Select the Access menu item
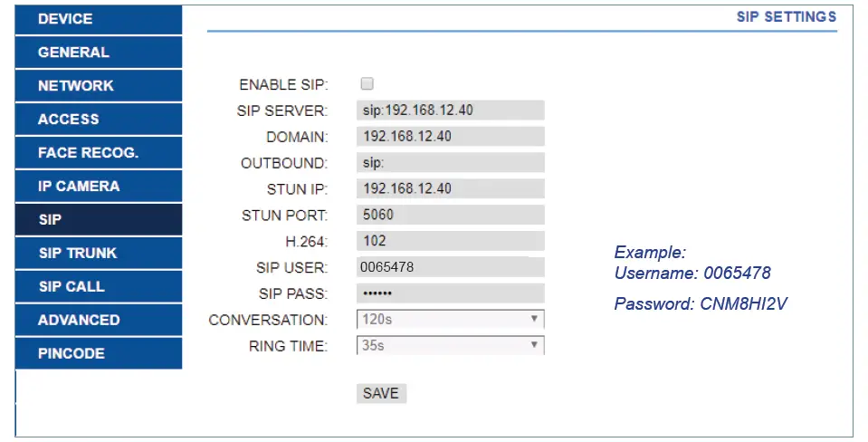 coord(98,120)
